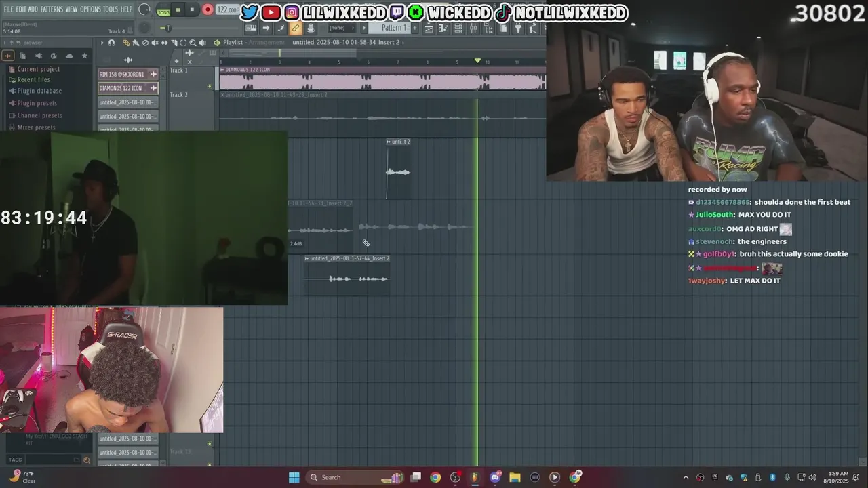Open the (none) snap selector dropdown

click(x=343, y=28)
